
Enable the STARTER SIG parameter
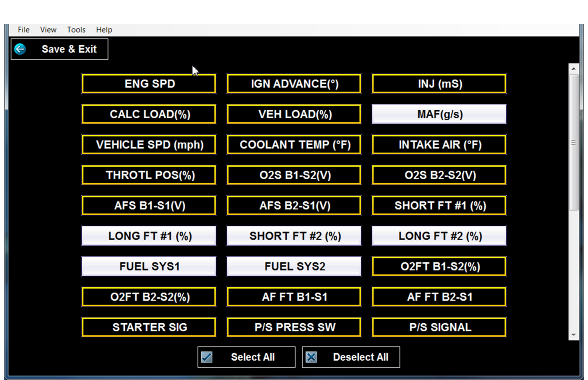point(149,327)
